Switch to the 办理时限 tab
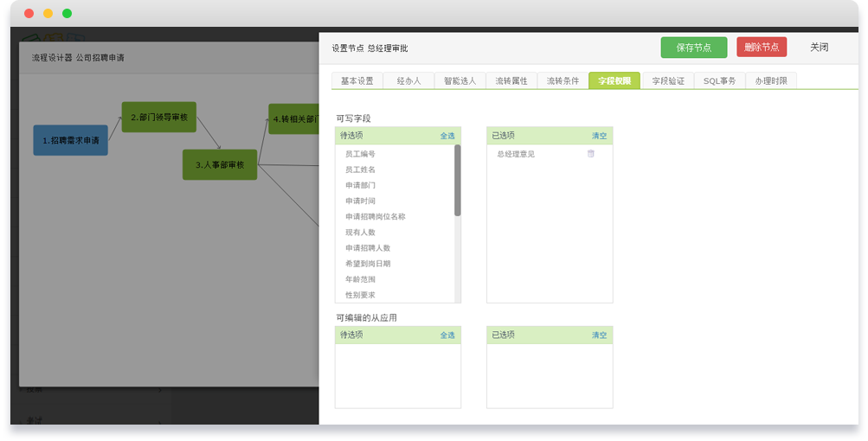The height and width of the screenshot is (441, 868). 771,80
